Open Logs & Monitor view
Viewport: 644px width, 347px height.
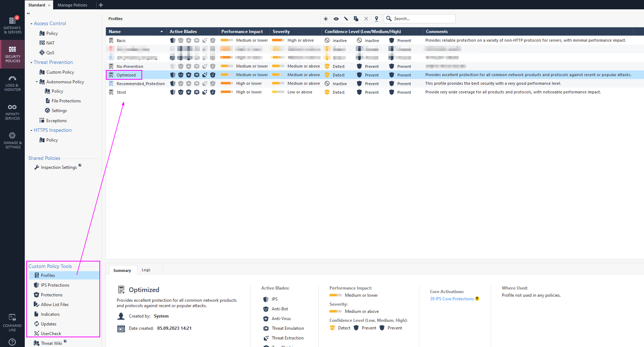tap(13, 83)
